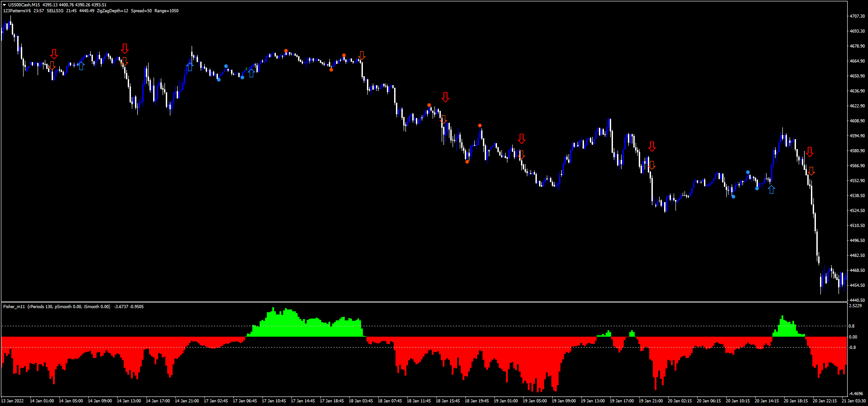Click the 2.5229 value on Fisher scale

[855, 306]
